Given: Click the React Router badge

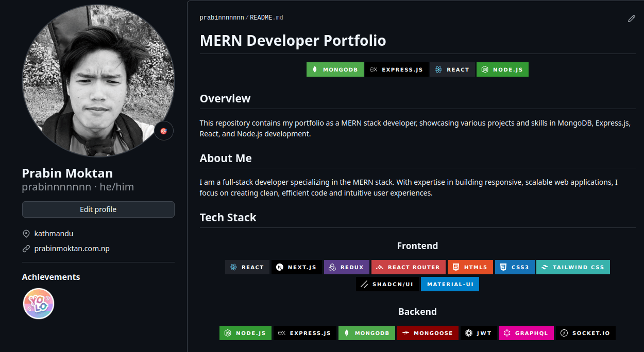Looking at the screenshot, I should 408,267.
